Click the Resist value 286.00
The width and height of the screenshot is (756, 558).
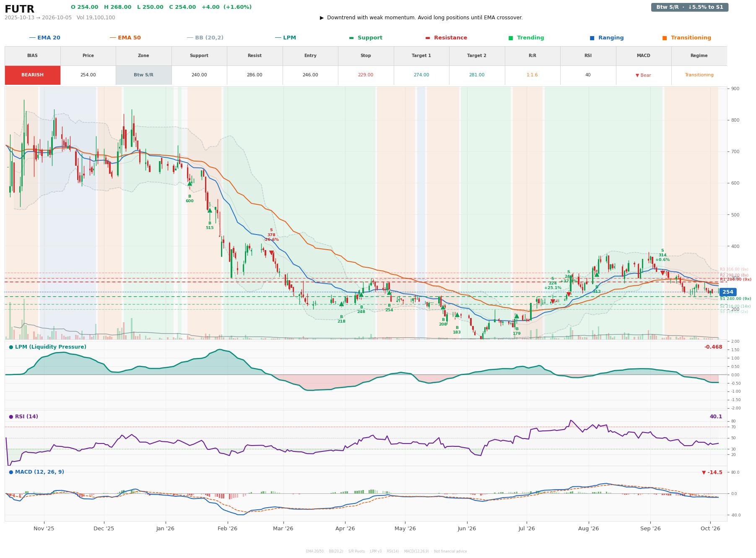coord(255,75)
